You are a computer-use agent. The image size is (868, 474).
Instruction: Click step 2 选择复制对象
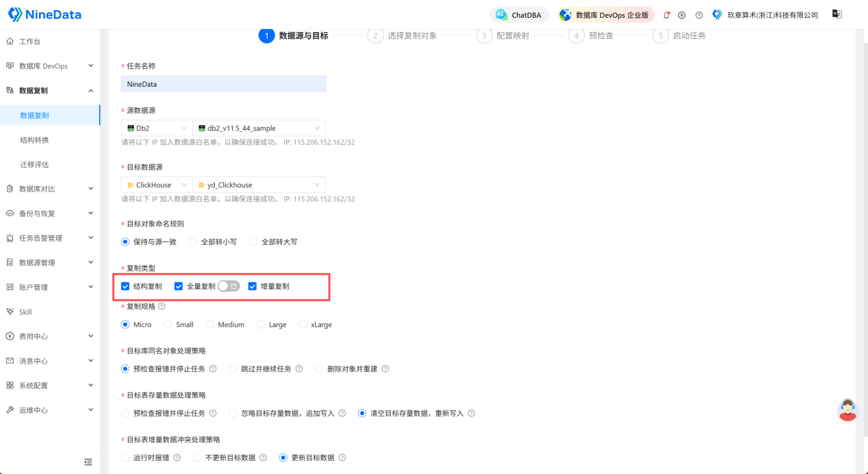coord(402,36)
